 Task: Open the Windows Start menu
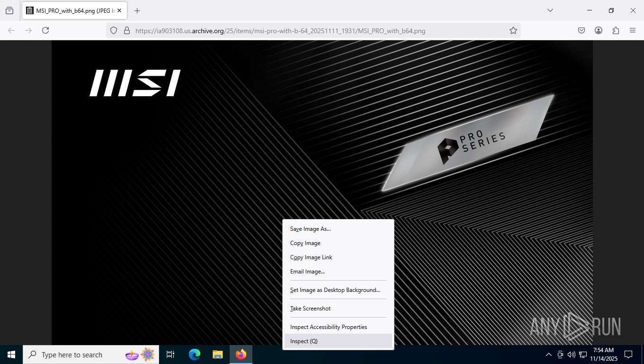(11, 355)
